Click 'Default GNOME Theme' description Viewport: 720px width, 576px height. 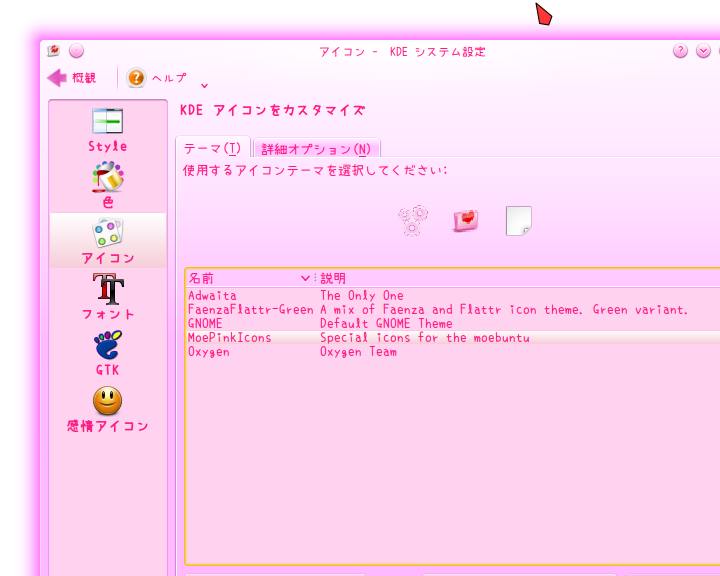tap(386, 323)
